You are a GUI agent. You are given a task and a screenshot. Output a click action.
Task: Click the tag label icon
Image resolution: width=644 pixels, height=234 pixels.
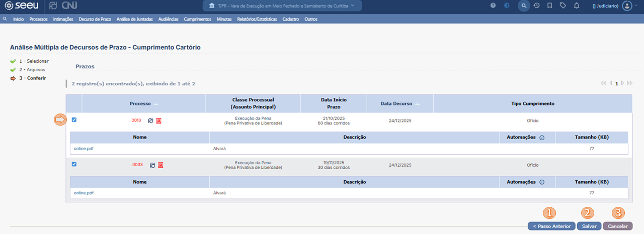(563, 6)
